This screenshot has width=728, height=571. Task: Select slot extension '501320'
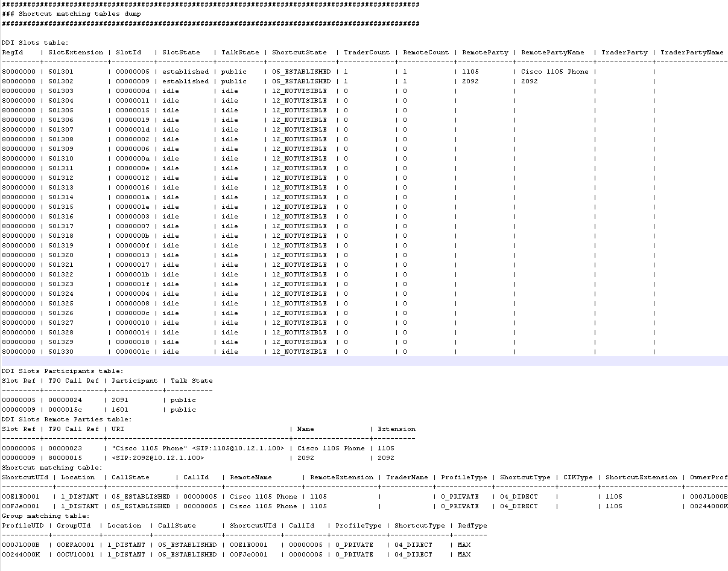tap(61, 255)
